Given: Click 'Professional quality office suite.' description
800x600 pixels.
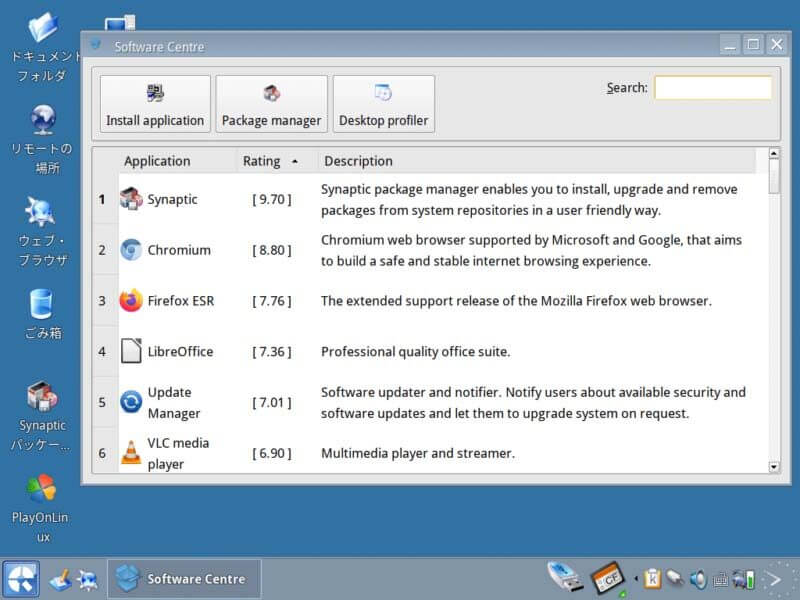Looking at the screenshot, I should click(x=415, y=352).
